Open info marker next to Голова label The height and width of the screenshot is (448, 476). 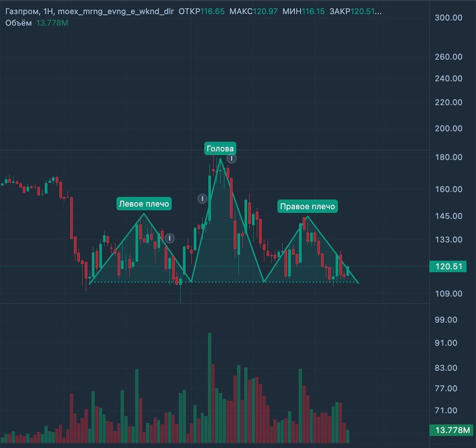coord(232,158)
